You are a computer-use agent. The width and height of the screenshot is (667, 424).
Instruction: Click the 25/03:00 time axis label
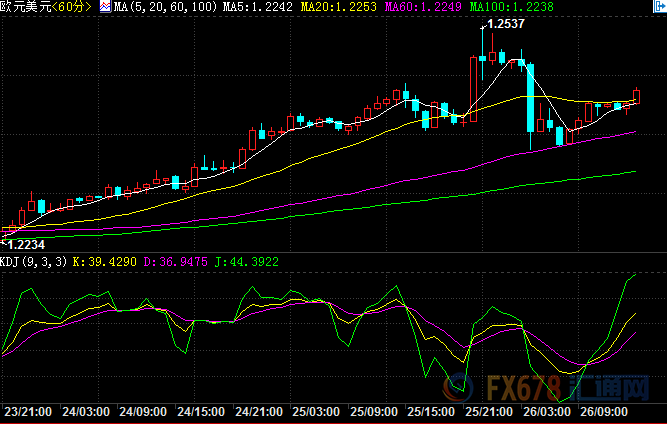316,412
